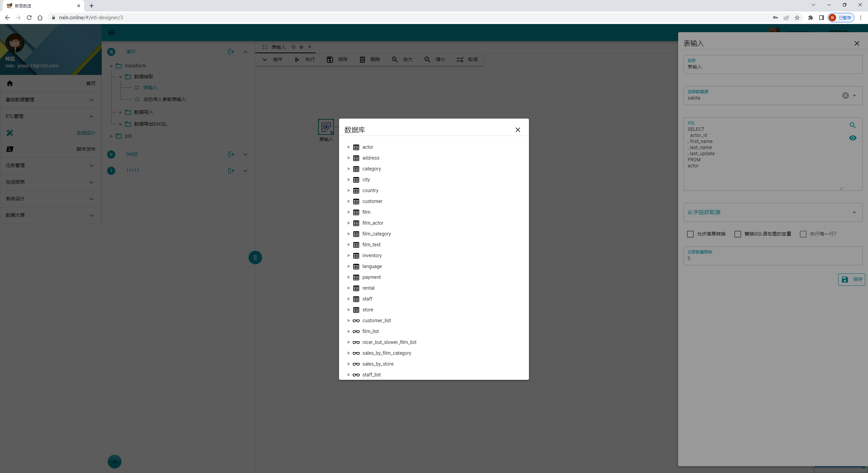
Task: Open the hamburger menu icon in header
Action: (x=111, y=33)
